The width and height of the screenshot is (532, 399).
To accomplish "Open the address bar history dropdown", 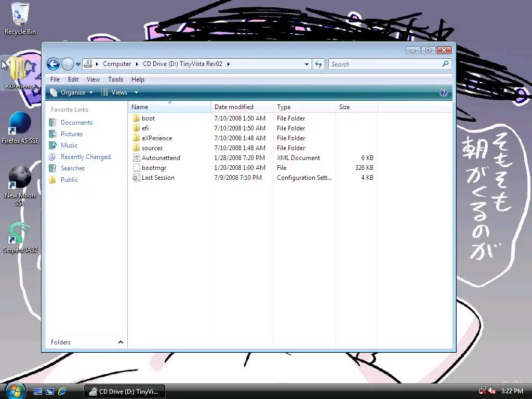I will 307,64.
